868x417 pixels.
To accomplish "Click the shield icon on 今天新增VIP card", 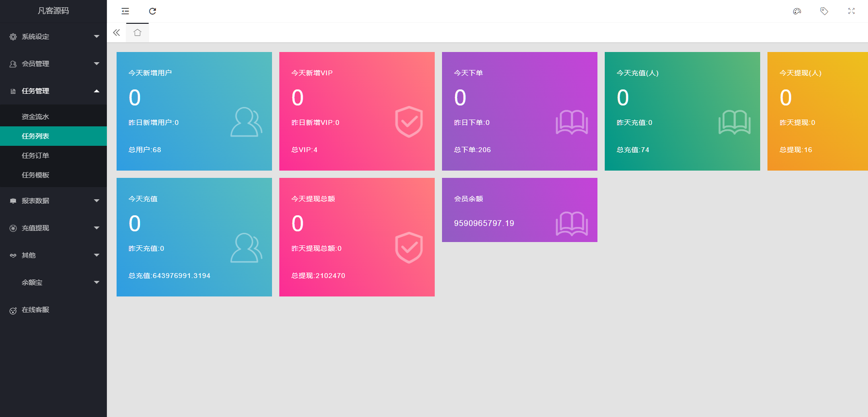I will tap(408, 122).
